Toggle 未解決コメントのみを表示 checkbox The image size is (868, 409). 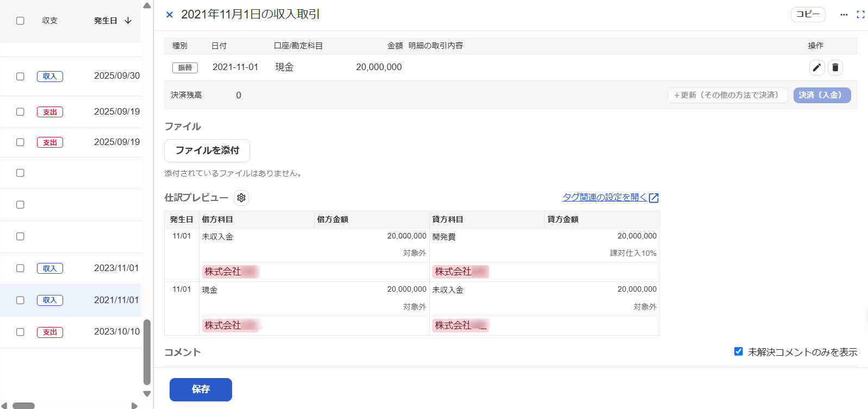pos(738,351)
